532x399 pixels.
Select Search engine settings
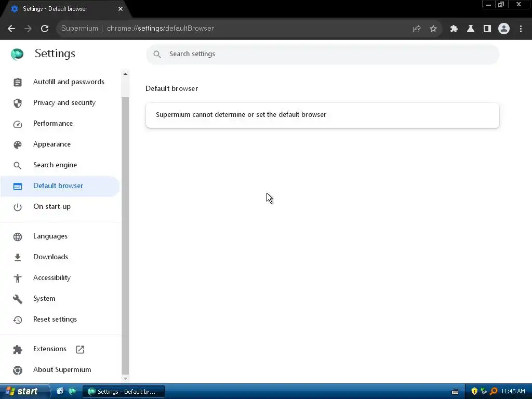click(x=60, y=165)
